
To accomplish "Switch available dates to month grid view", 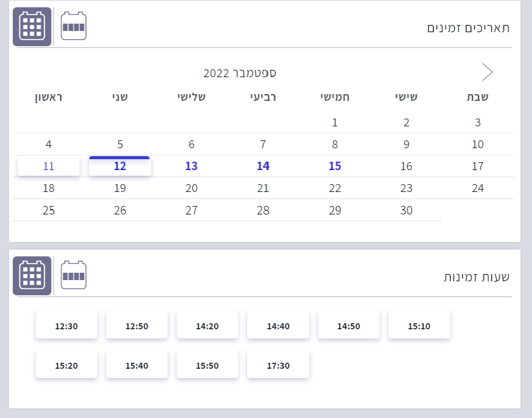I will pyautogui.click(x=32, y=27).
